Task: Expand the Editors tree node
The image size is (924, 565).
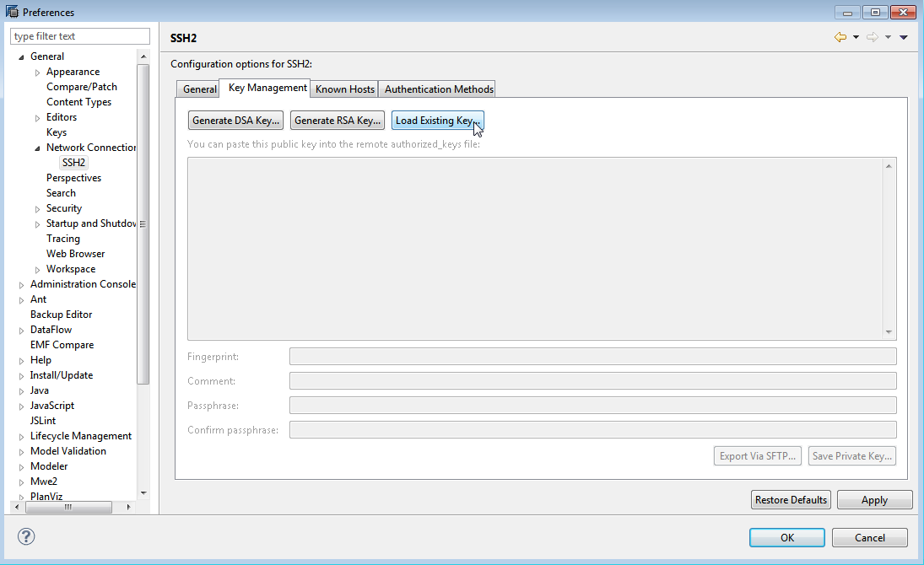Action: [x=37, y=118]
